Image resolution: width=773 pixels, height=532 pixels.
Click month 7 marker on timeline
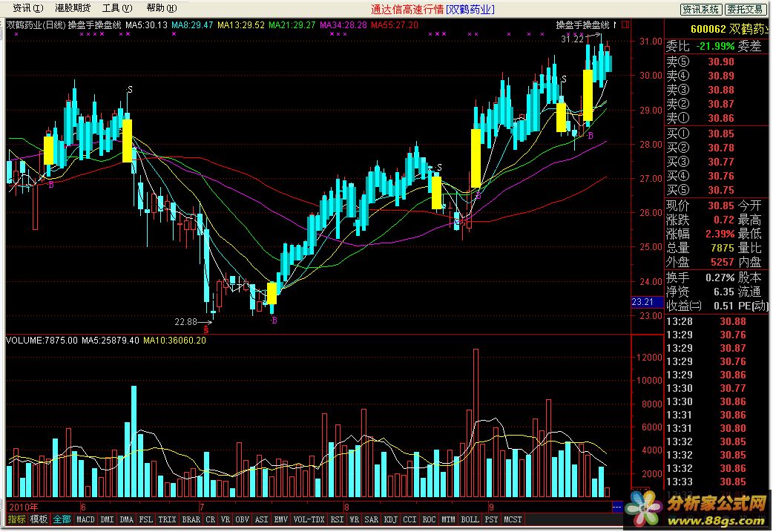coord(202,507)
